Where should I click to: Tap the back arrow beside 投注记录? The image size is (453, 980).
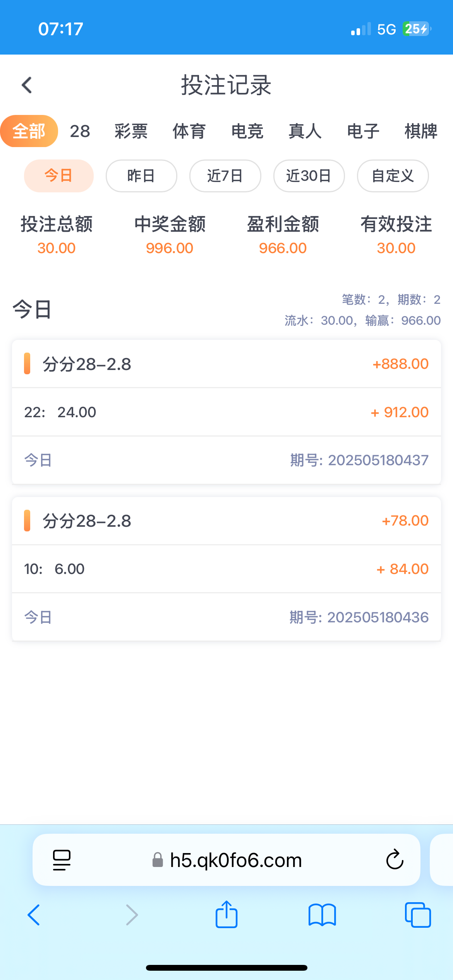pos(27,85)
